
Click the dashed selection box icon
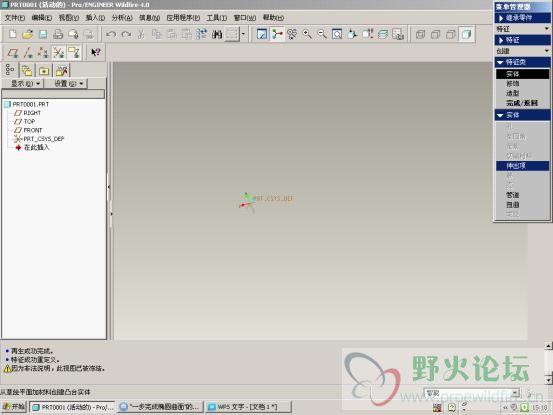coord(232,34)
